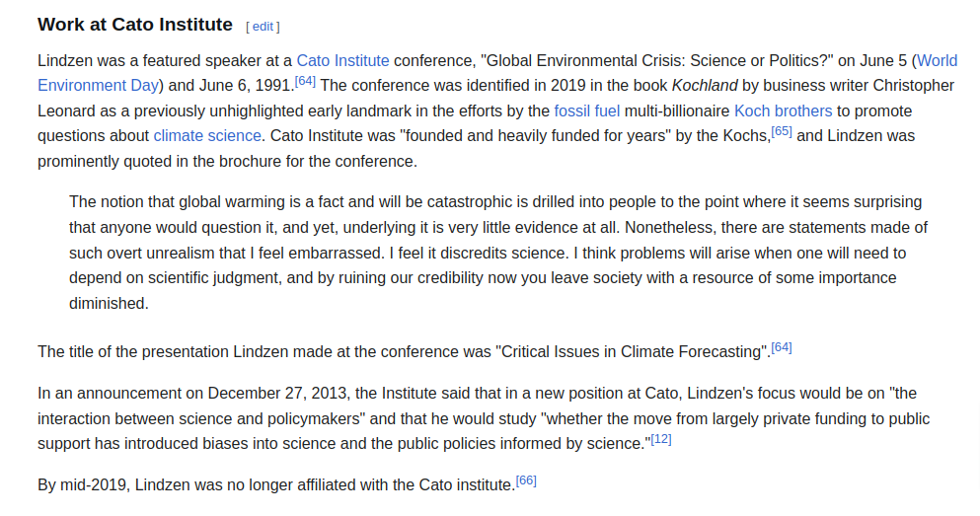Click citation 64 after "Climate Forecasting"
The image size is (980, 516).
(782, 347)
